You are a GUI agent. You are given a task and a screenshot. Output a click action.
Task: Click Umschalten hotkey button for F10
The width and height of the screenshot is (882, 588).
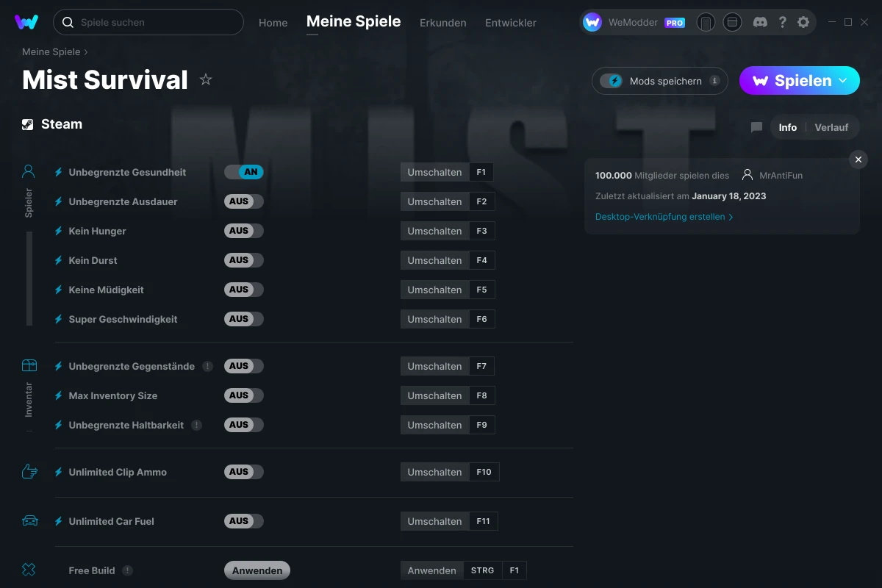pos(435,472)
